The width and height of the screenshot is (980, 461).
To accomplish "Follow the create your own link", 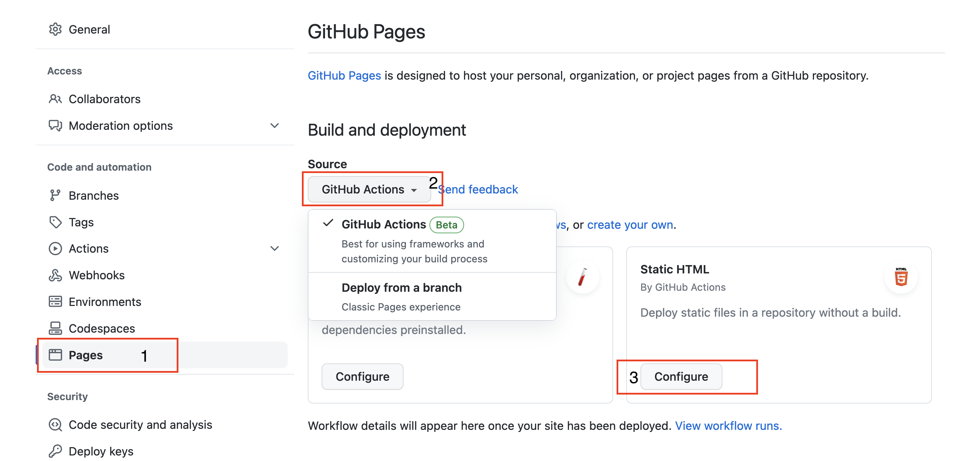I will point(630,225).
